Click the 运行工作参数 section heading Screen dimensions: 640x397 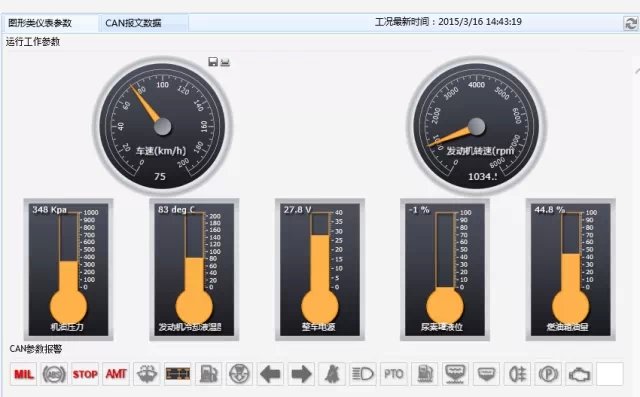33,42
